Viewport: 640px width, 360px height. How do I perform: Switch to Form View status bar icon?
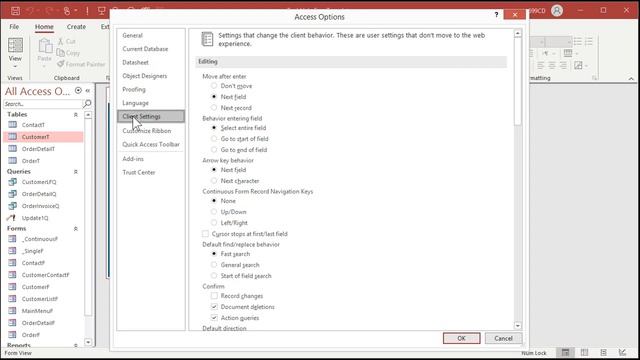(565, 353)
